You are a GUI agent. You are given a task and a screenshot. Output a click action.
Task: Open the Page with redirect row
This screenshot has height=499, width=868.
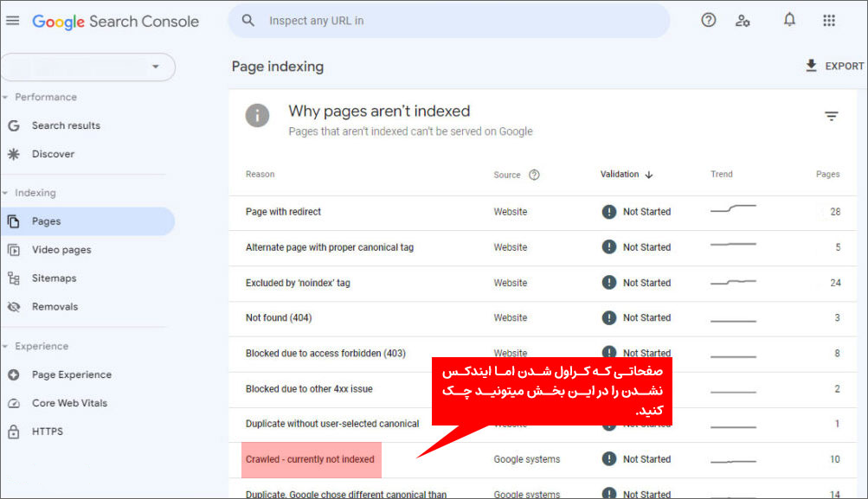pyautogui.click(x=543, y=212)
